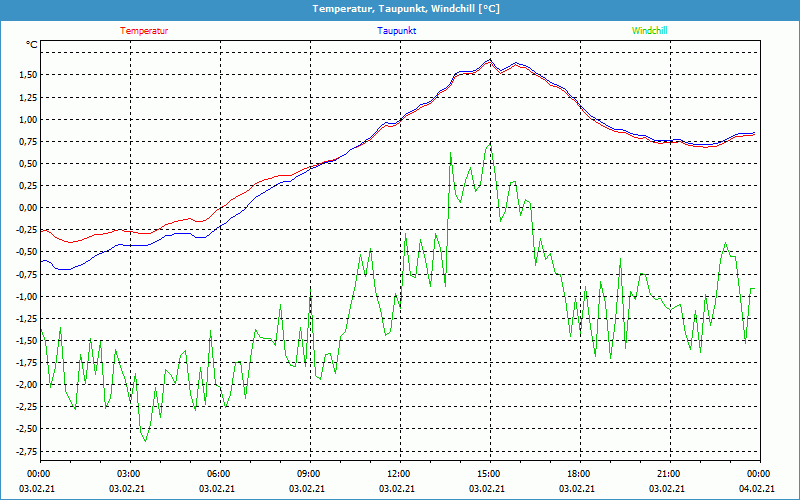
Task: Click the red Temperatur legend label
Action: 144,31
